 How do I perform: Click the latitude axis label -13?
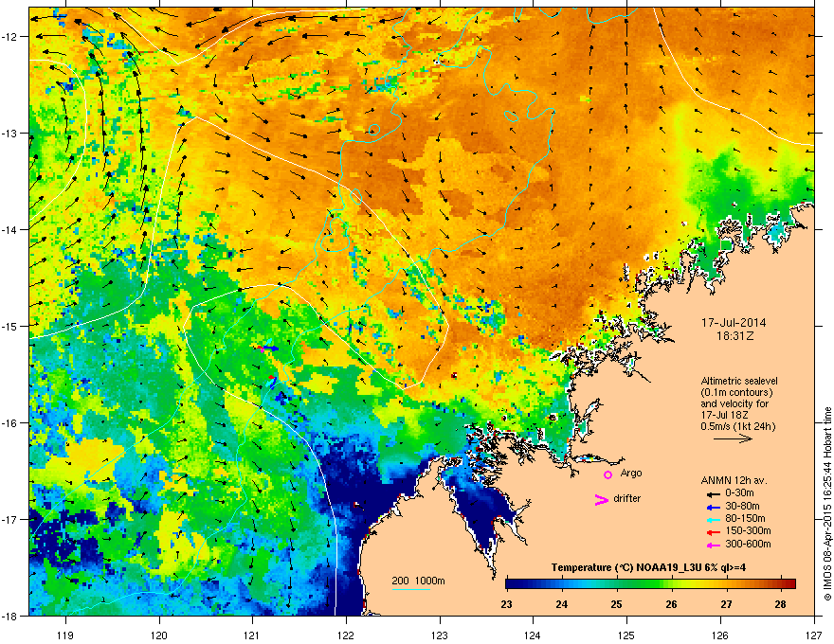click(11, 134)
